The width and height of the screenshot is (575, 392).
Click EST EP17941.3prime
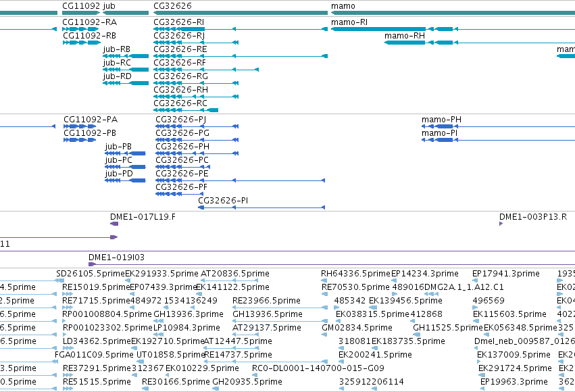tap(505, 274)
